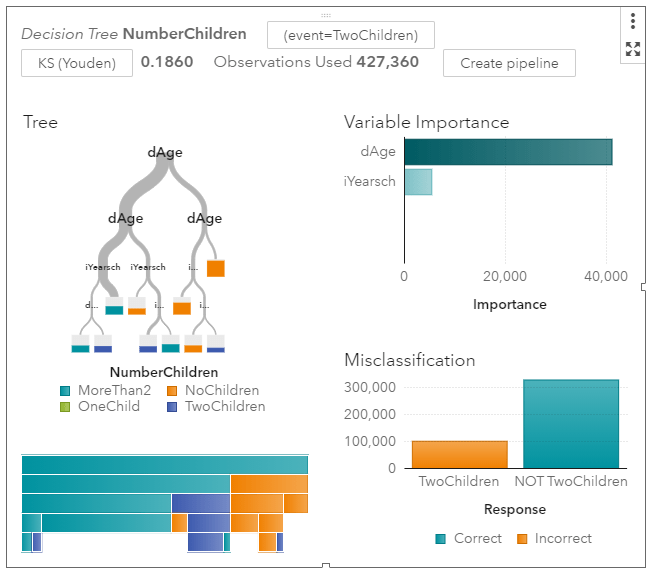Viewport: 653px width, 575px height.
Task: Click the OneChild legend swatch
Action: [x=66, y=407]
